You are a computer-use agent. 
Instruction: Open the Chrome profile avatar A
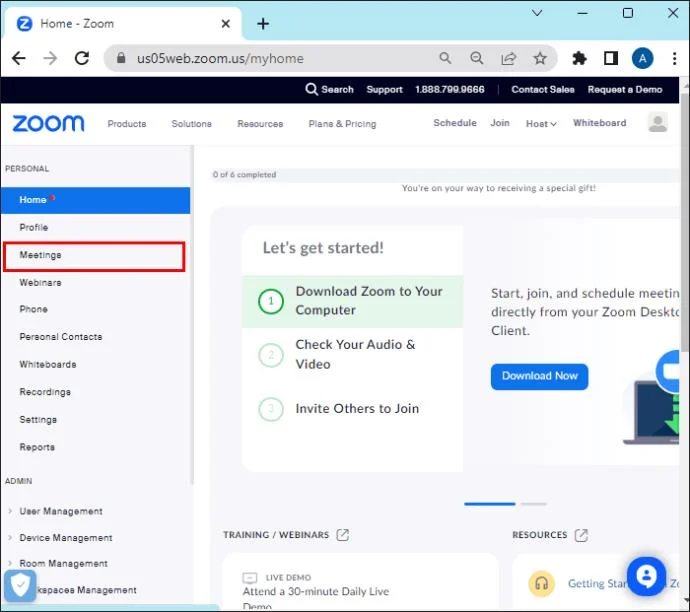coord(642,58)
